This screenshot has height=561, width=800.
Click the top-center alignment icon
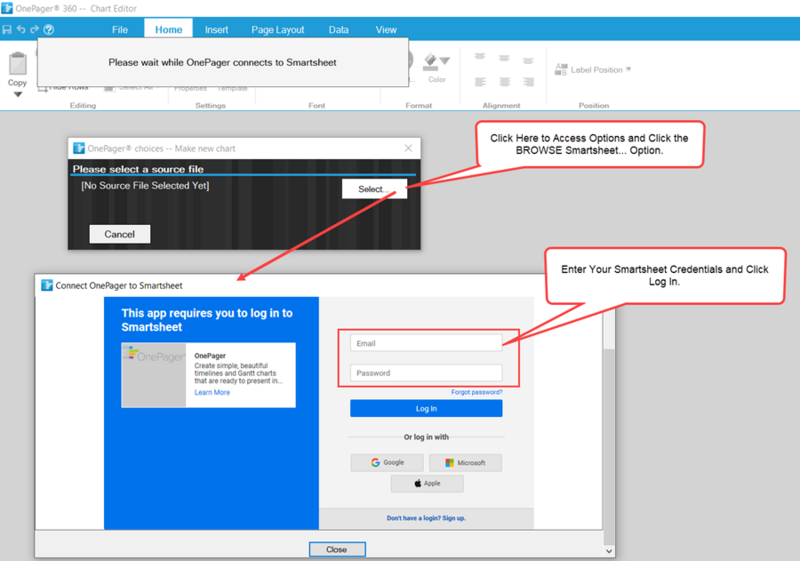pyautogui.click(x=504, y=58)
